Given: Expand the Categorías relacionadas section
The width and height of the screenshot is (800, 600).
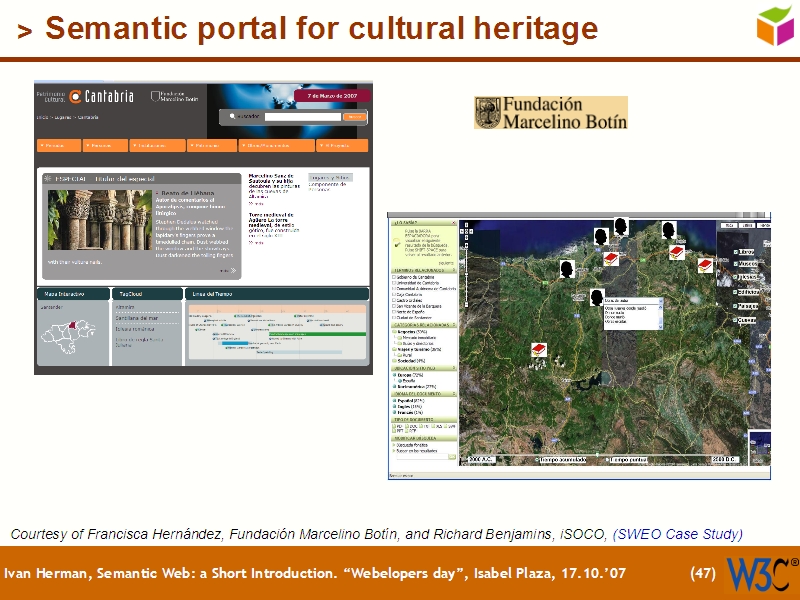Looking at the screenshot, I should click(x=453, y=326).
